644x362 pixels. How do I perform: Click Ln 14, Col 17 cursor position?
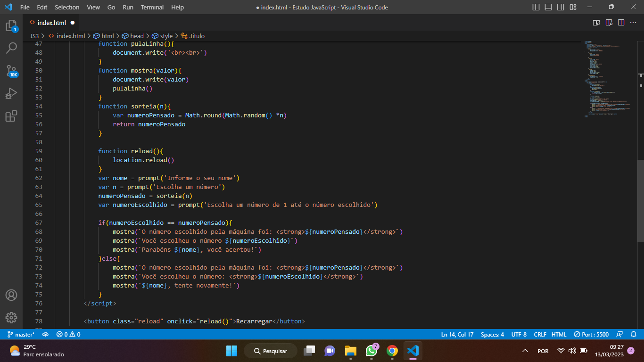coord(457,334)
